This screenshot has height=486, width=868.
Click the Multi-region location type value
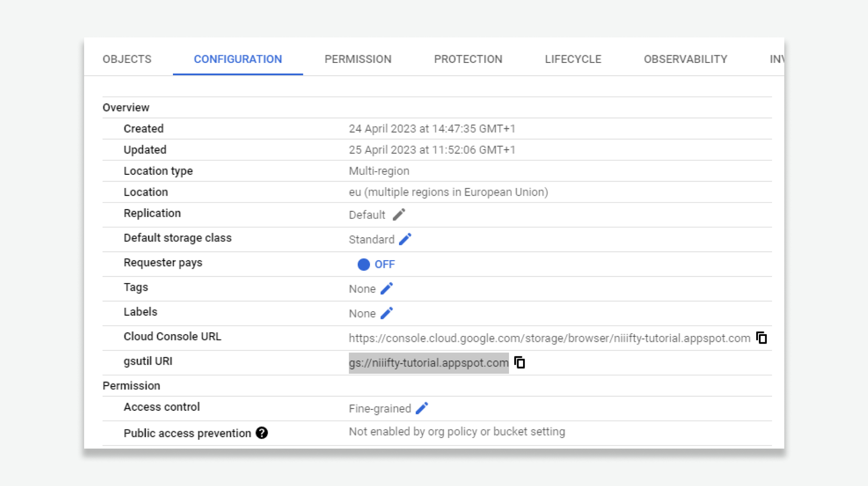pyautogui.click(x=379, y=171)
